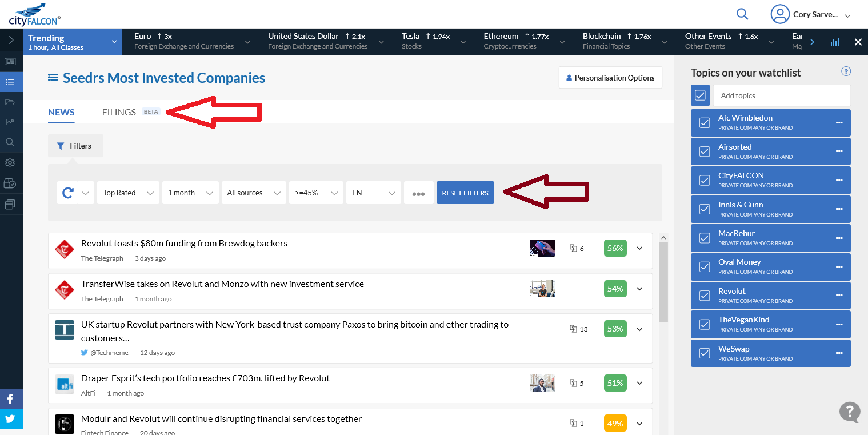Open the Modulr and Revolut article headline
Screen dimensions: 868x435
coord(221,418)
